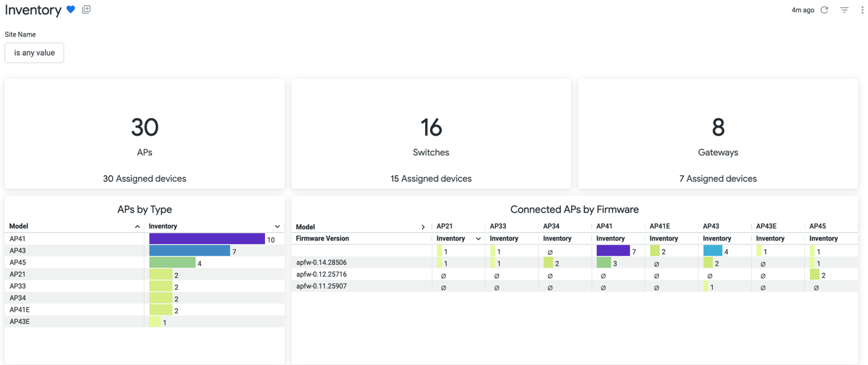
Task: Expand the Model pivot chevron in firmware table
Action: tap(423, 227)
